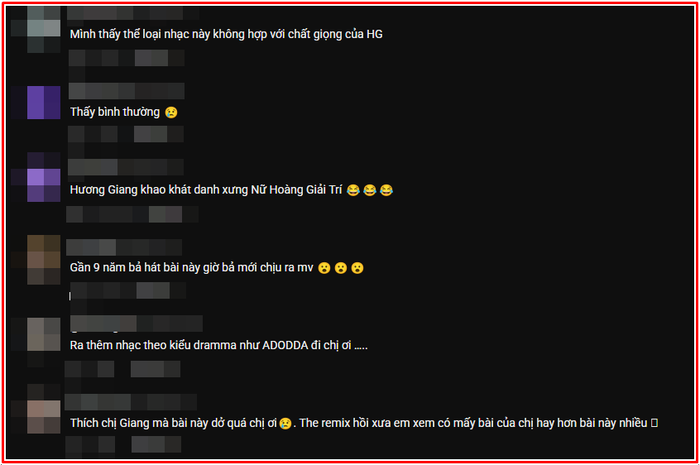This screenshot has width=700, height=465.
Task: Click blurred action buttons under the ADODDA comment
Action: pos(122,370)
